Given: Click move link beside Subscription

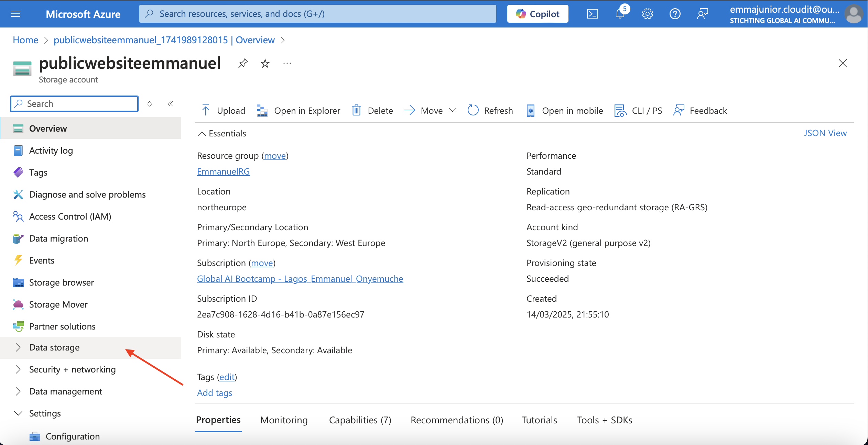Looking at the screenshot, I should pyautogui.click(x=262, y=263).
